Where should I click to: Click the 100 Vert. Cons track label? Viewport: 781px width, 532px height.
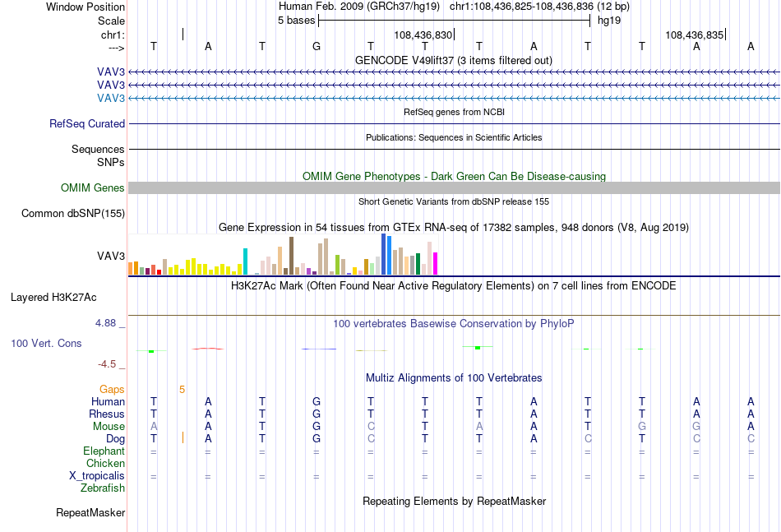46,343
